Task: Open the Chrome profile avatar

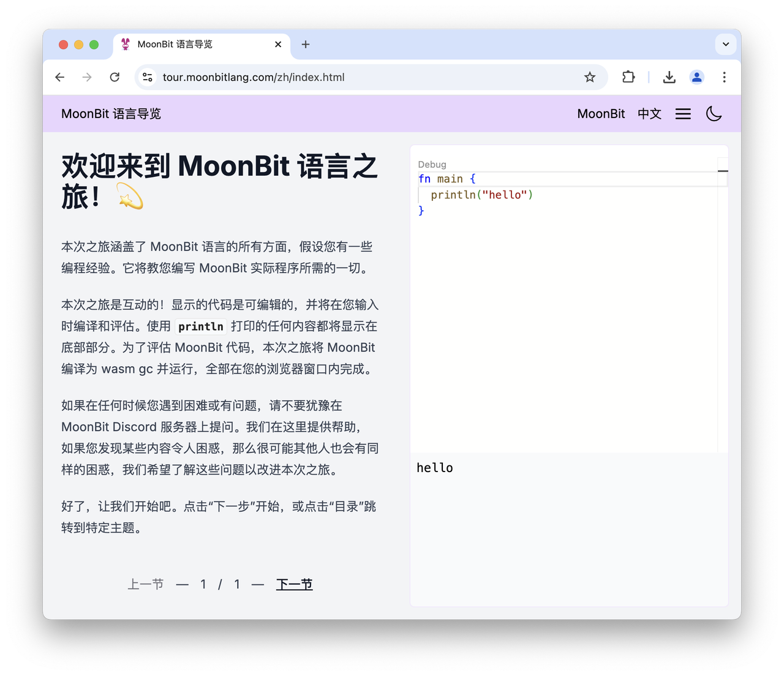Action: point(697,77)
